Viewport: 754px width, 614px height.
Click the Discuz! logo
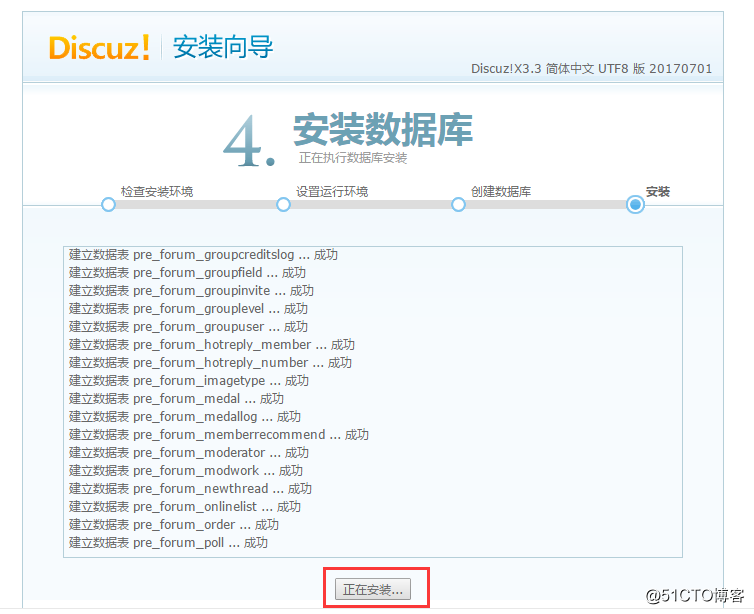[99, 48]
